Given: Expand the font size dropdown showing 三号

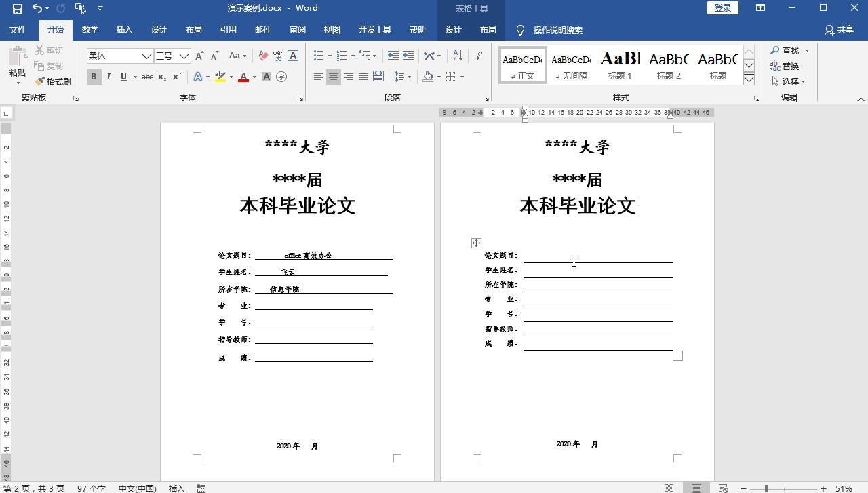Looking at the screenshot, I should pos(182,56).
